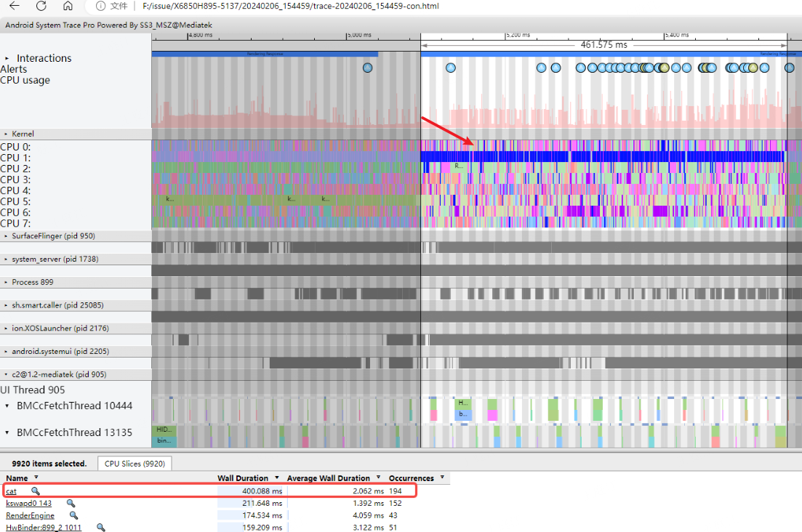The height and width of the screenshot is (532, 802).
Task: Click the file info icon beside the address
Action: click(101, 6)
